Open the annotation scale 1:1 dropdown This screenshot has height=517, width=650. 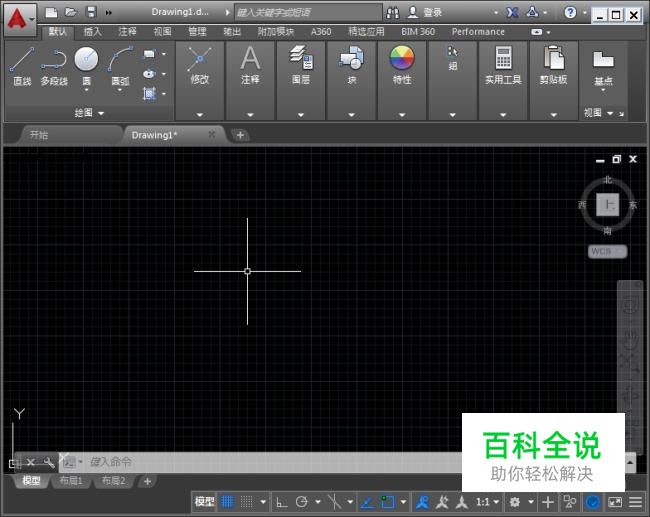pos(487,502)
